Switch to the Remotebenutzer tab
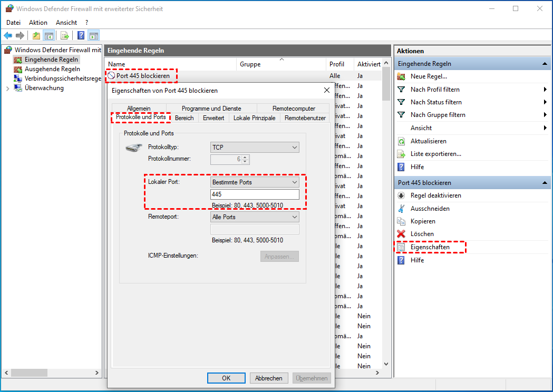 point(305,118)
